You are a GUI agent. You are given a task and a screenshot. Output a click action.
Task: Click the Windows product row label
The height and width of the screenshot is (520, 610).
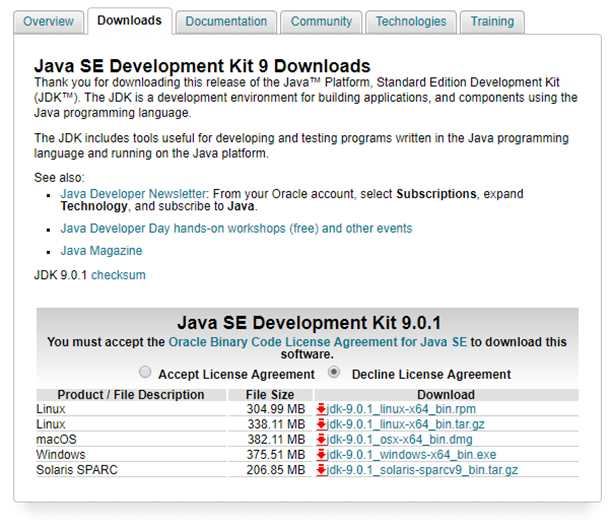coord(61,455)
